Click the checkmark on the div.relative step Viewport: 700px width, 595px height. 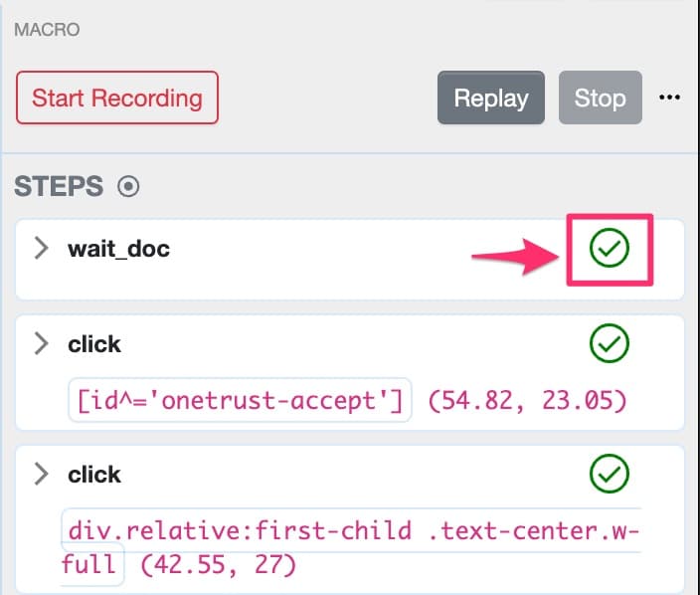coord(609,475)
